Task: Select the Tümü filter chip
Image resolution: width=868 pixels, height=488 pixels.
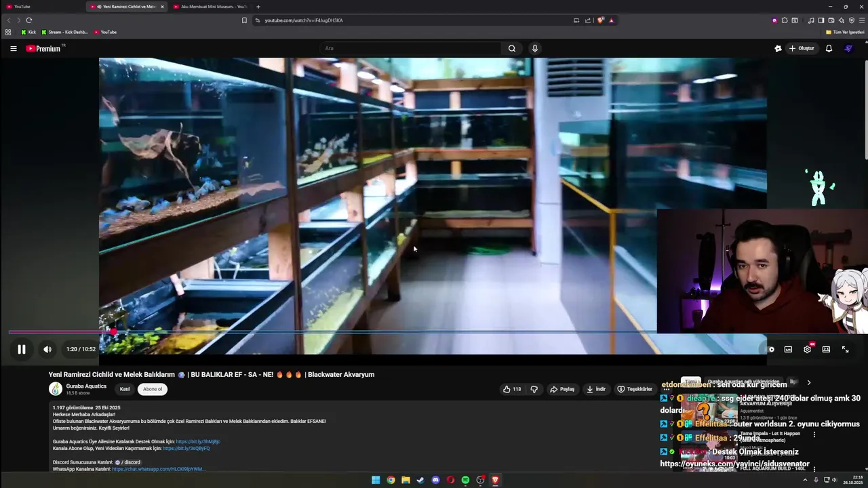Action: point(691,382)
